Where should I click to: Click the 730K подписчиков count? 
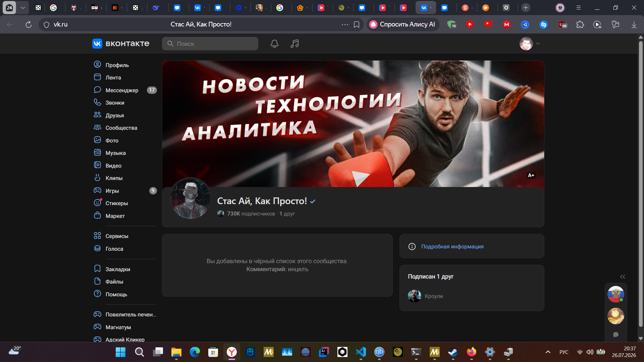[251, 214]
